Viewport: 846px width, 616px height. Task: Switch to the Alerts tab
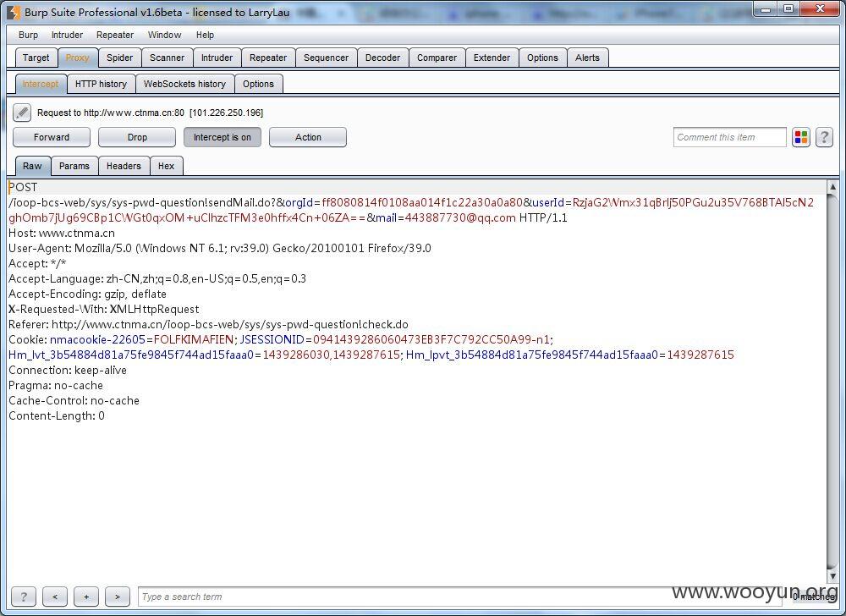tap(588, 58)
